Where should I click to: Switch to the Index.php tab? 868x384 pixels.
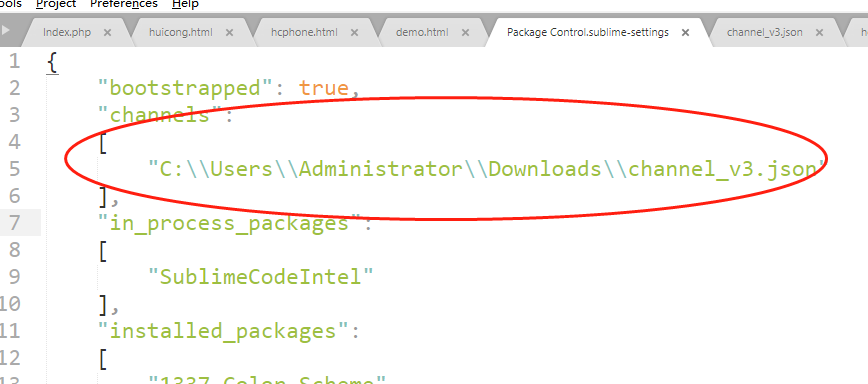coord(67,33)
